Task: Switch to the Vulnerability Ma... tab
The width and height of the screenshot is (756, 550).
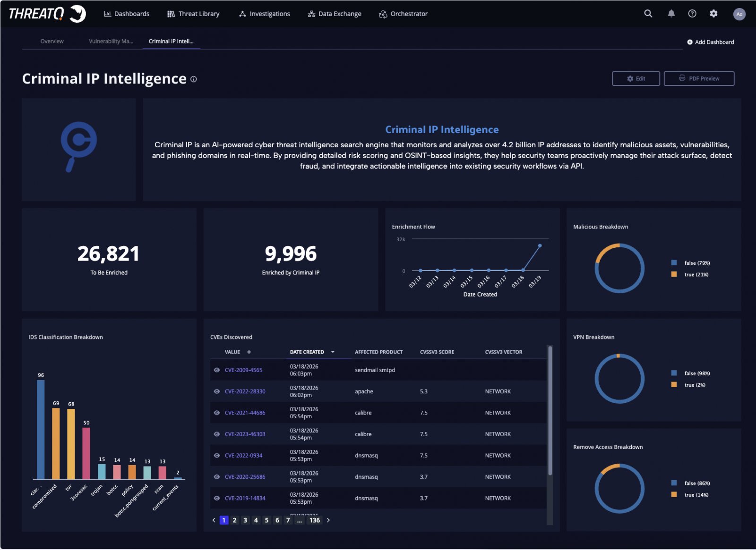Action: click(x=111, y=42)
